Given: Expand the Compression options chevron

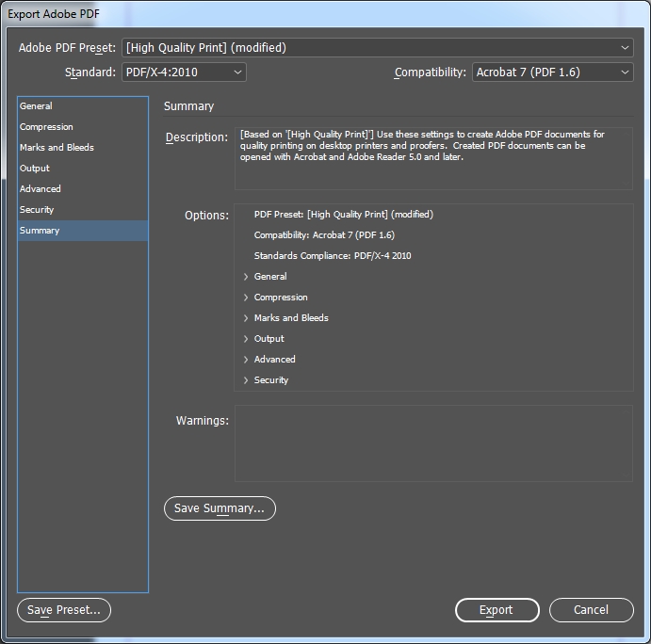Looking at the screenshot, I should 246,298.
